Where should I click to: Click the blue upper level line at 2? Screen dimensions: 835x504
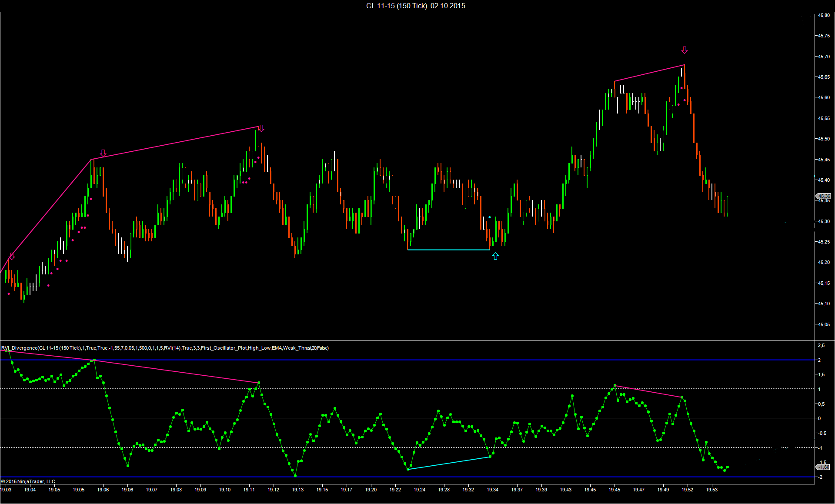click(x=407, y=360)
